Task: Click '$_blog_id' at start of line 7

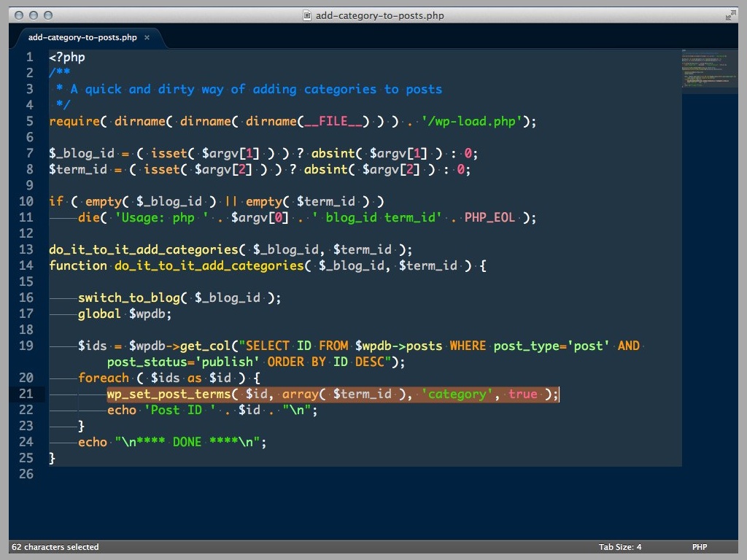Action: coord(82,153)
